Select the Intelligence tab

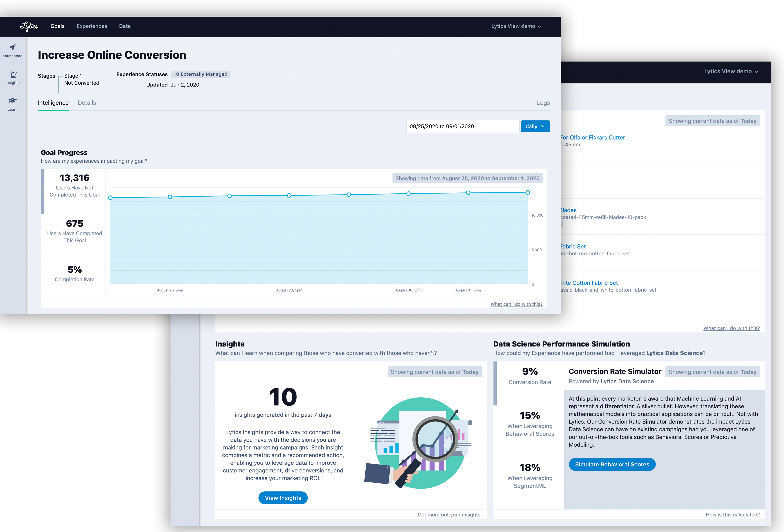pyautogui.click(x=53, y=103)
